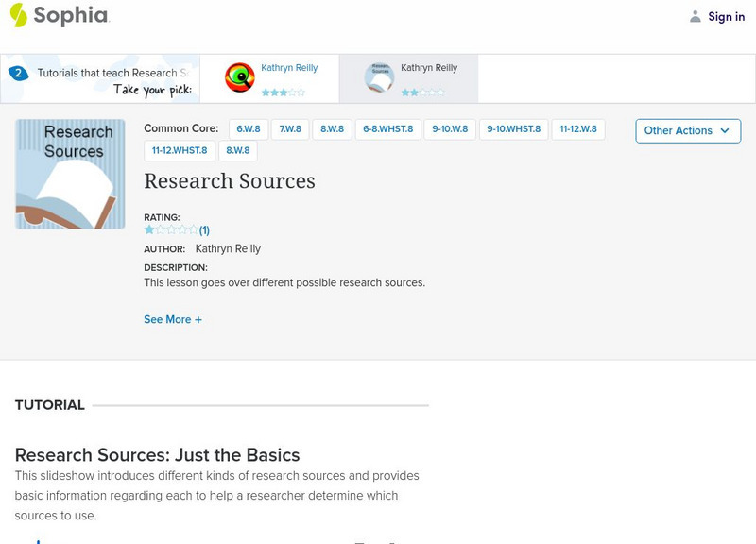Select the 11-12.WHST.8 standard tag
756x544 pixels.
click(179, 150)
